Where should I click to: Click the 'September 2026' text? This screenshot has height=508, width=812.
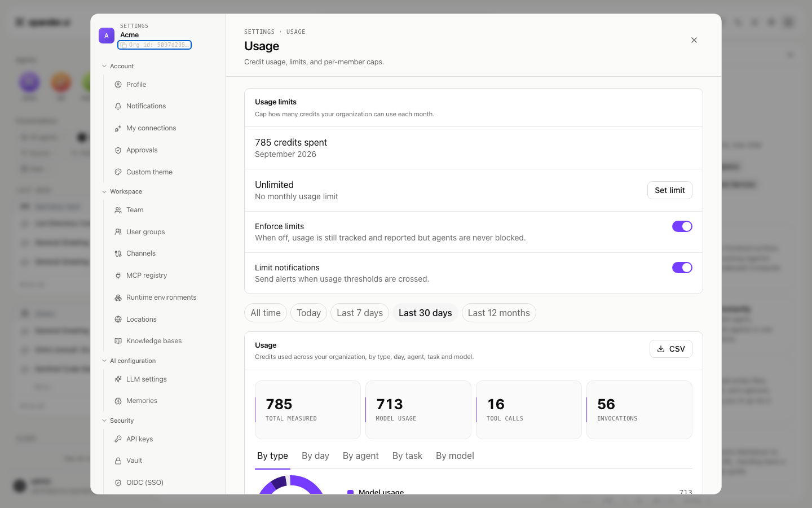tap(285, 154)
